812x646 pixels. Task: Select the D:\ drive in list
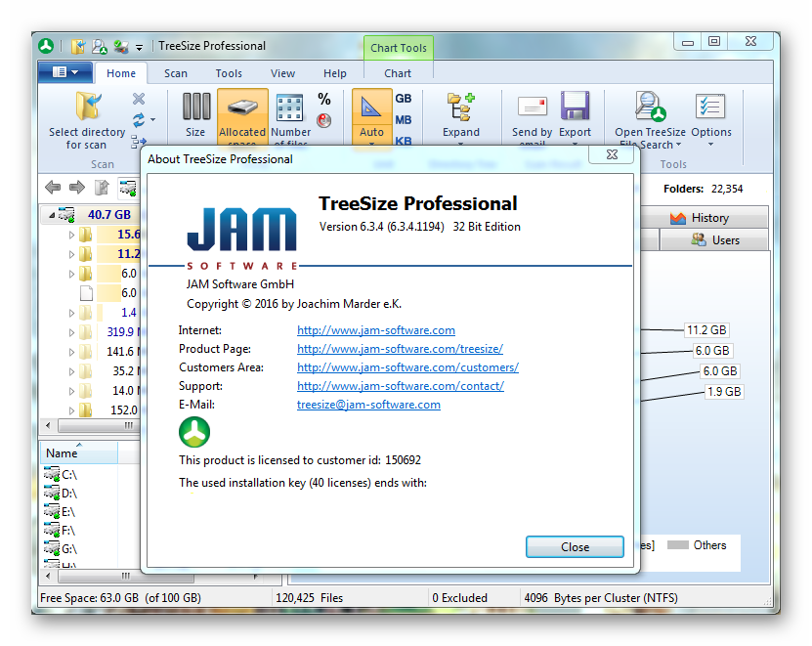[x=62, y=494]
